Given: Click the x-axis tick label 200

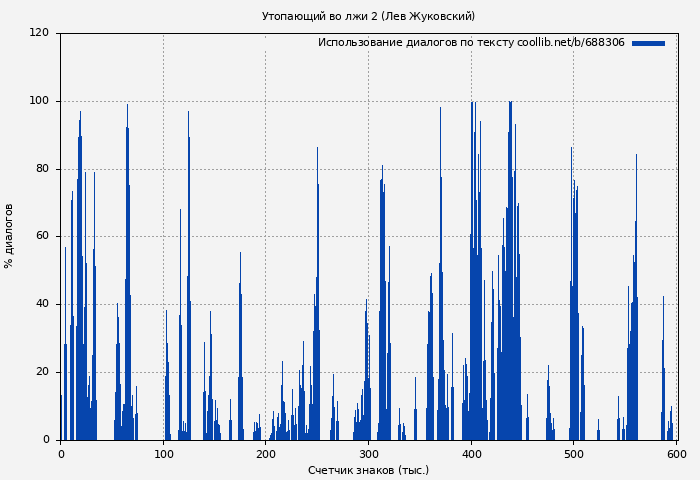Looking at the screenshot, I should point(266,454).
